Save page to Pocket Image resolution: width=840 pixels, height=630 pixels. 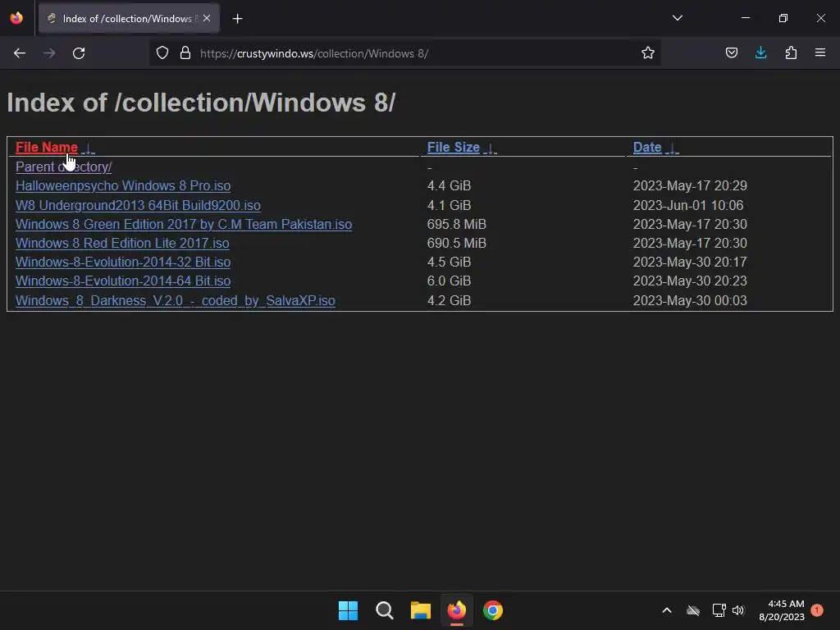point(731,53)
